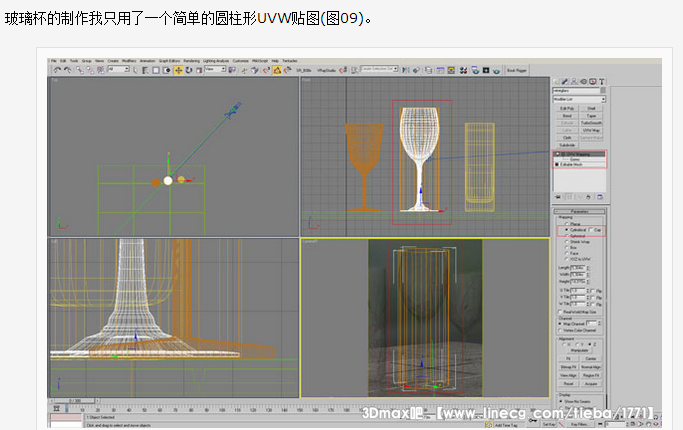Open the Help menu

[275, 61]
